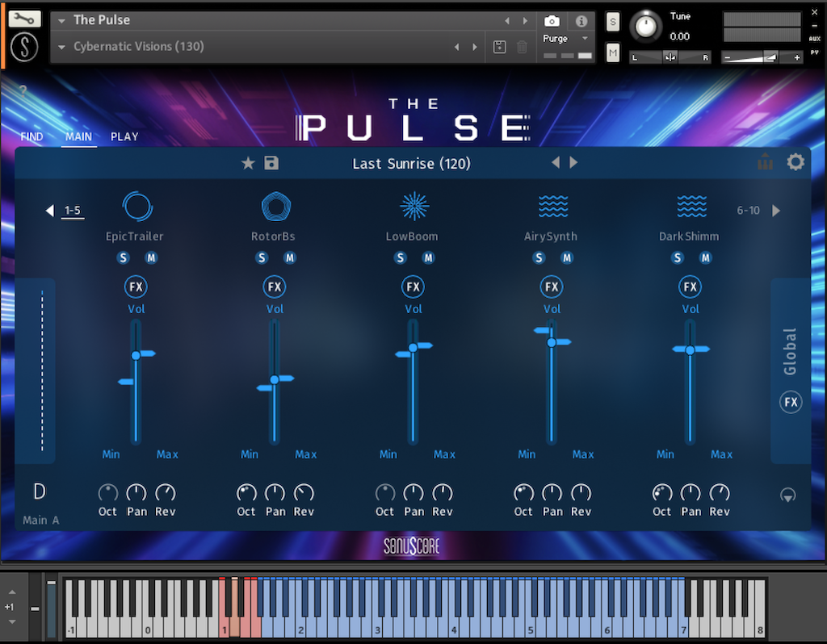The image size is (827, 644).
Task: Switch to the FIND tab
Action: point(31,137)
